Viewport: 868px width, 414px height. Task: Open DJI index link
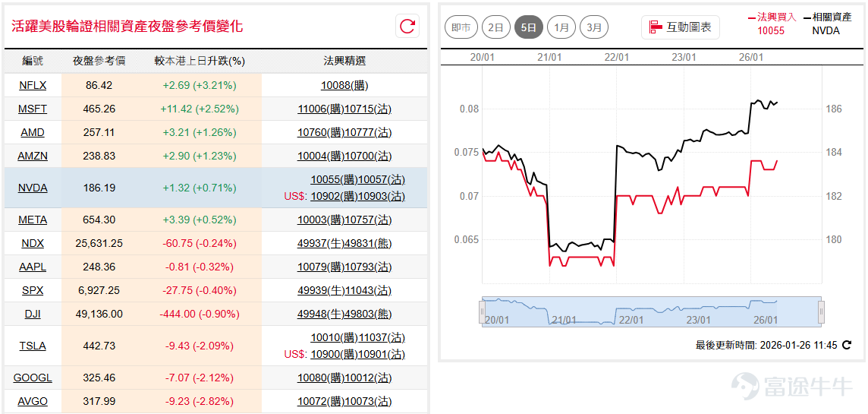pos(33,314)
